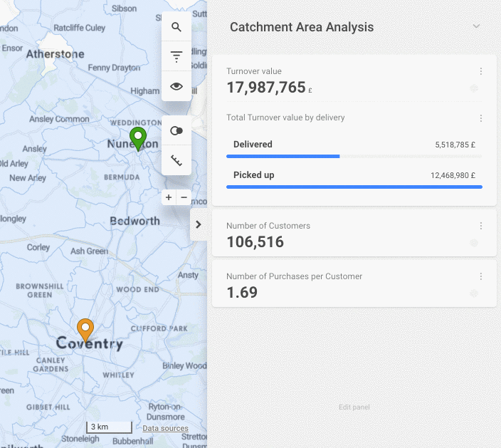501x448 pixels.
Task: Open the map filter tool
Action: 176,57
